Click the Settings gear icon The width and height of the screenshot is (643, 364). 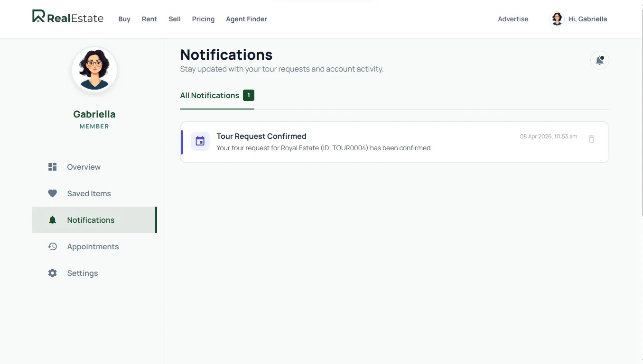(x=53, y=273)
